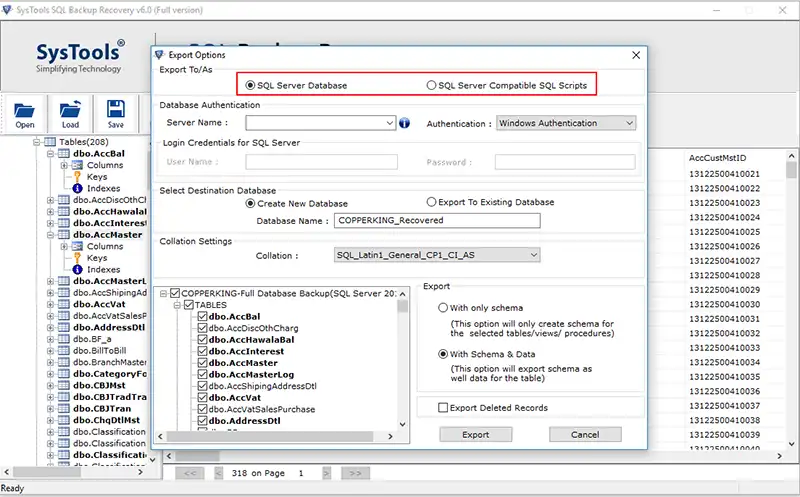Click the Columns icon under dbo.AccMaster
The image size is (800, 497).
(77, 246)
